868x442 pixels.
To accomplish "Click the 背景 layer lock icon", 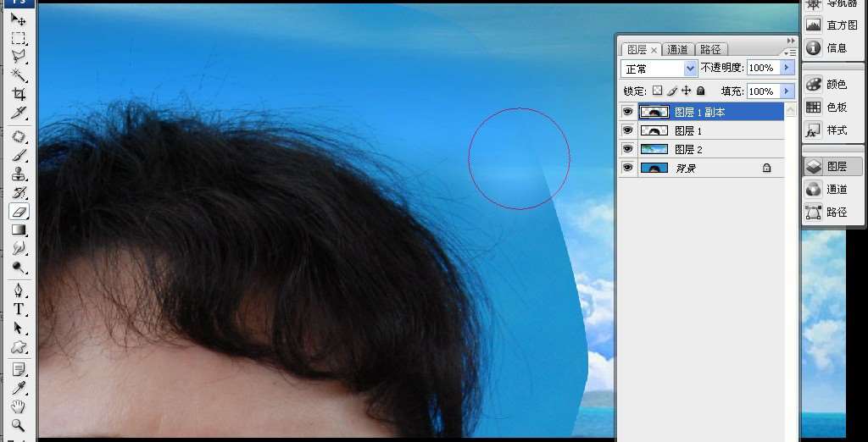I will 766,168.
